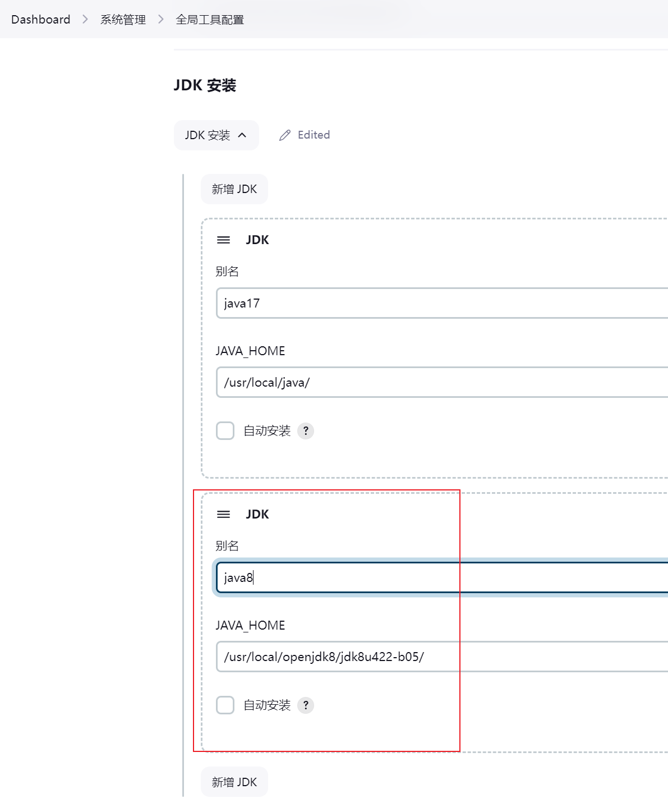The image size is (668, 812).
Task: Collapse the JDK 安装 section
Action: pos(216,135)
